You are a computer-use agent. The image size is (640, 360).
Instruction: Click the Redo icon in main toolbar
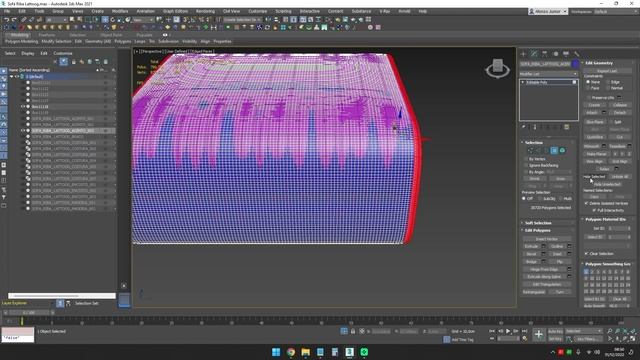[x=14, y=20]
